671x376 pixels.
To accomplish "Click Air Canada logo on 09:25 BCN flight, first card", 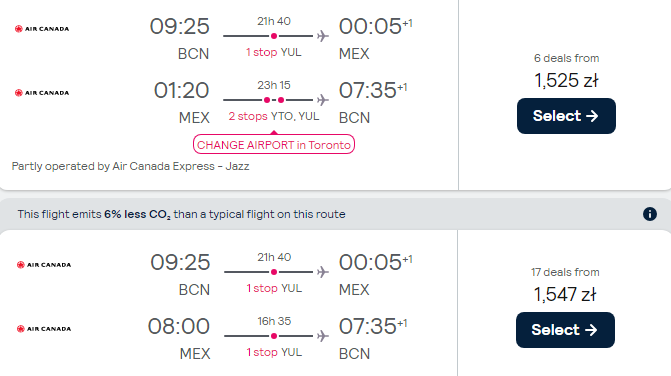I will (x=42, y=29).
